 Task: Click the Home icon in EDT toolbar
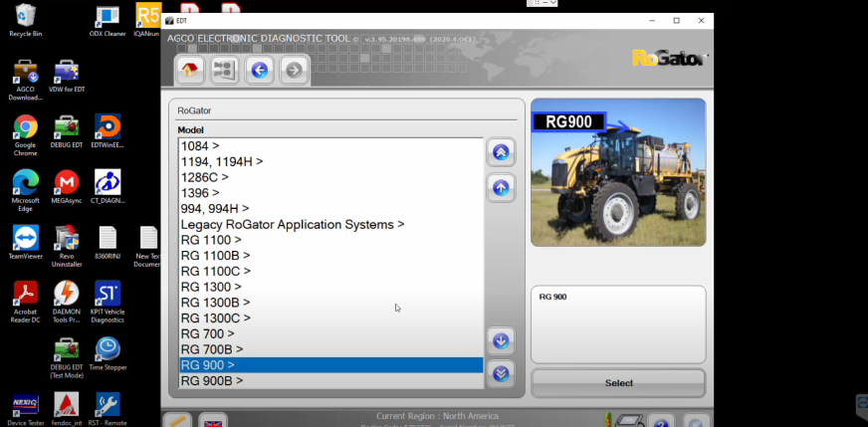pos(189,70)
